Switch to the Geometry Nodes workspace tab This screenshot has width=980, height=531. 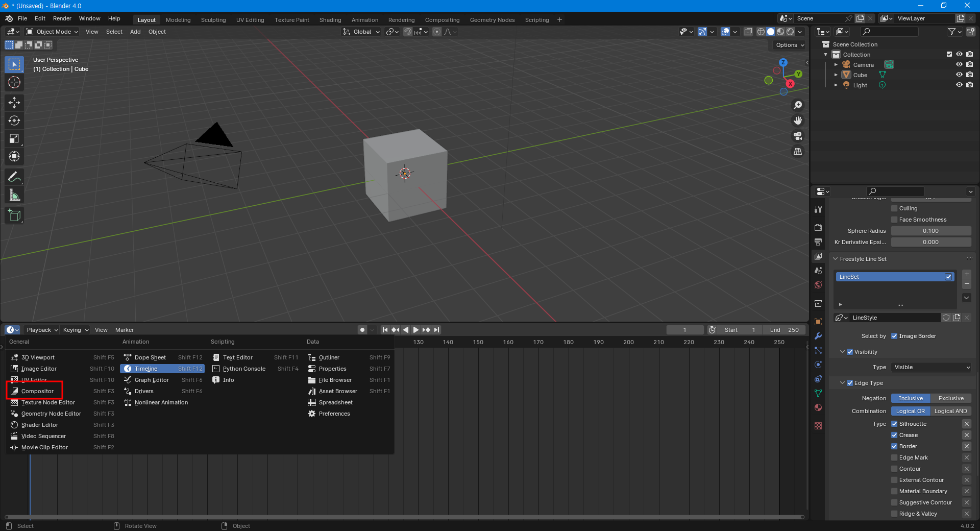tap(492, 20)
